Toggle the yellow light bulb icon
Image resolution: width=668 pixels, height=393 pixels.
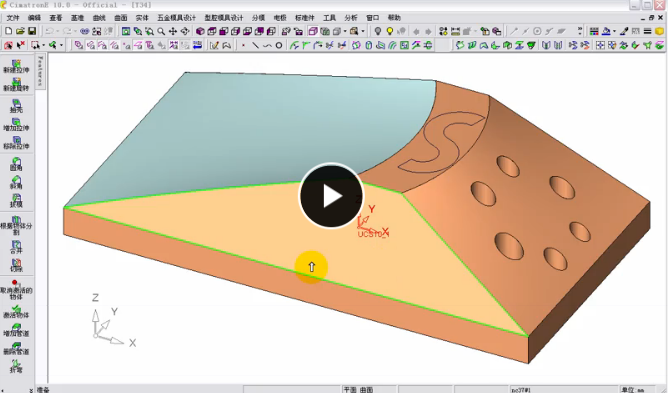pyautogui.click(x=389, y=31)
